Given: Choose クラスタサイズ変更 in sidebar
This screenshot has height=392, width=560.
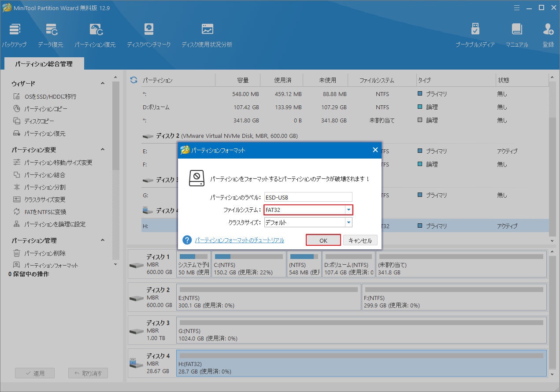Looking at the screenshot, I should [39, 200].
